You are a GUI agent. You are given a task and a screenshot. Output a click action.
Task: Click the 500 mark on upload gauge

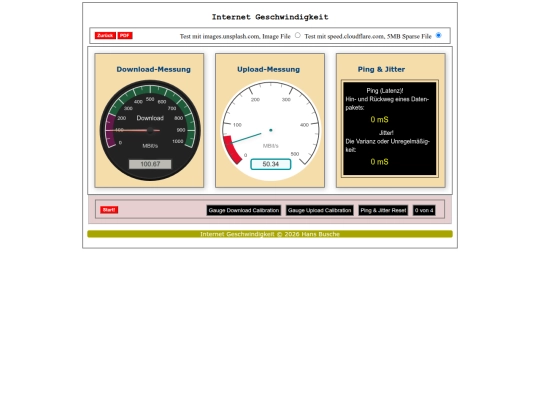click(295, 154)
